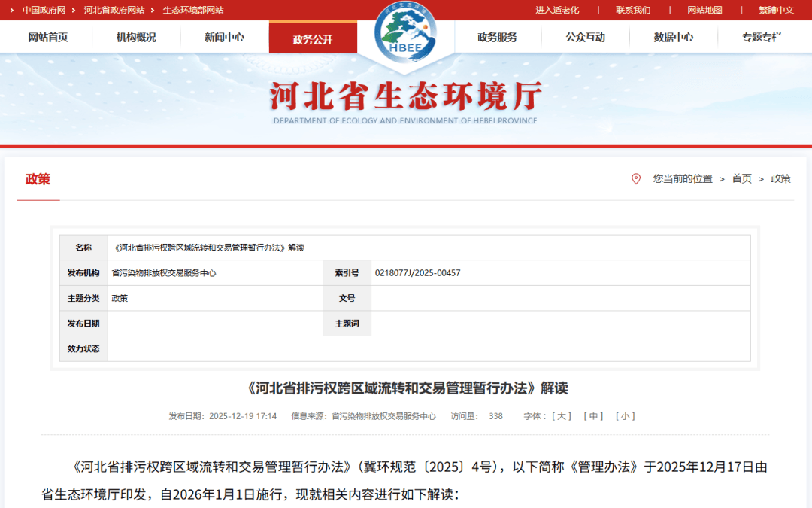
Task: Open the 政务服务 menu
Action: (497, 37)
